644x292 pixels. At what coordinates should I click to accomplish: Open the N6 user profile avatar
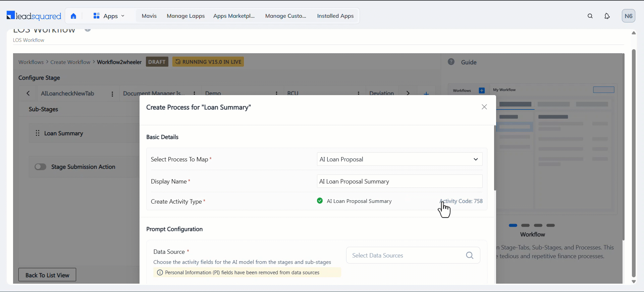click(x=629, y=16)
